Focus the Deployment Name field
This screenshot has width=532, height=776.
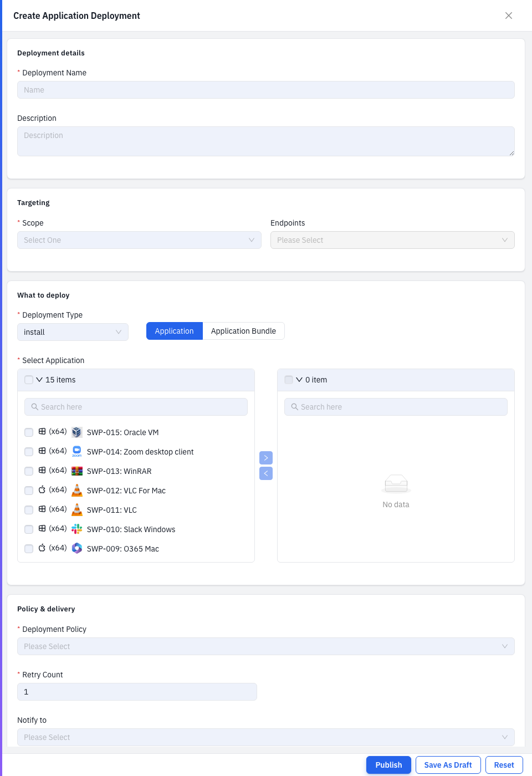pos(266,90)
